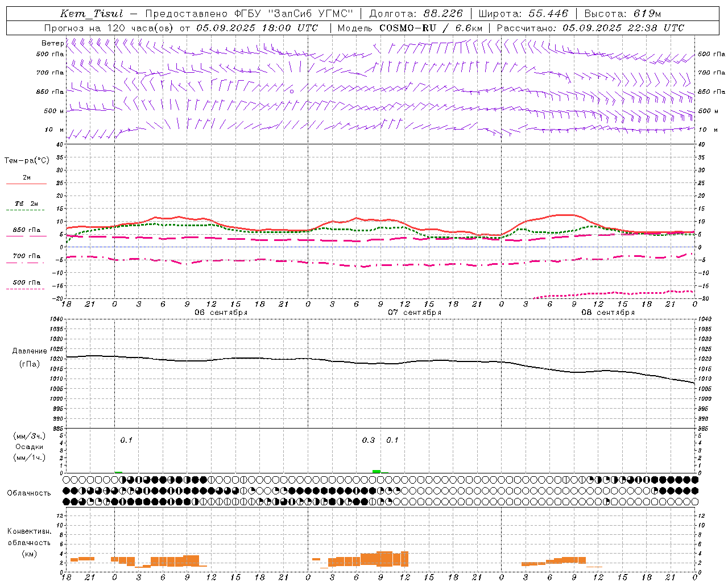Select the provider text ФГБУ "ЗапСиб УГМС"
Image resolution: width=728 pixels, height=582 pixels.
[x=293, y=14]
